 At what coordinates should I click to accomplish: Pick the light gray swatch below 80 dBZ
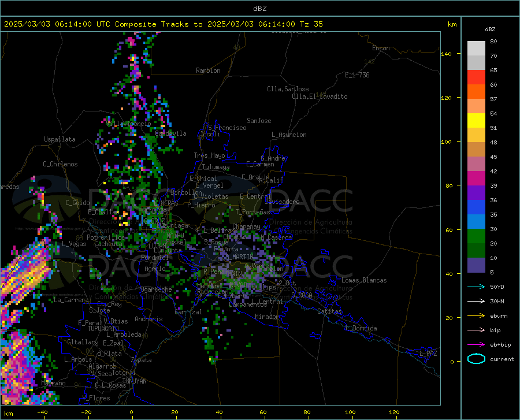[476, 49]
